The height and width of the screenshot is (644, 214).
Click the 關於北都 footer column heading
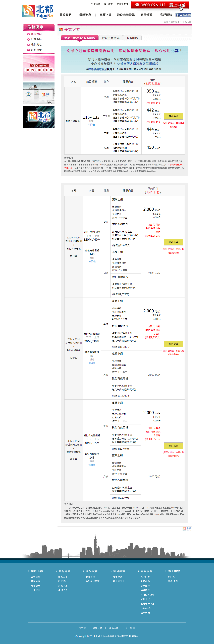37,571
